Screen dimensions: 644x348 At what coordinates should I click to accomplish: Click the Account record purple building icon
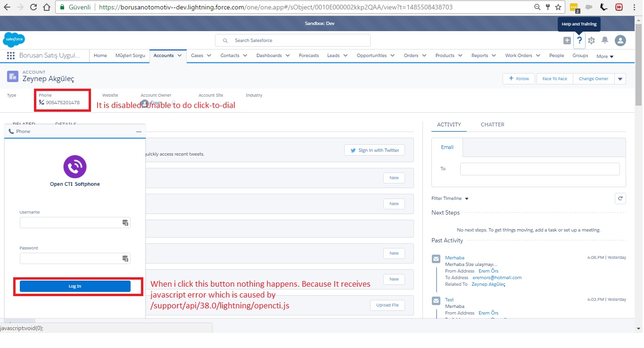click(12, 76)
